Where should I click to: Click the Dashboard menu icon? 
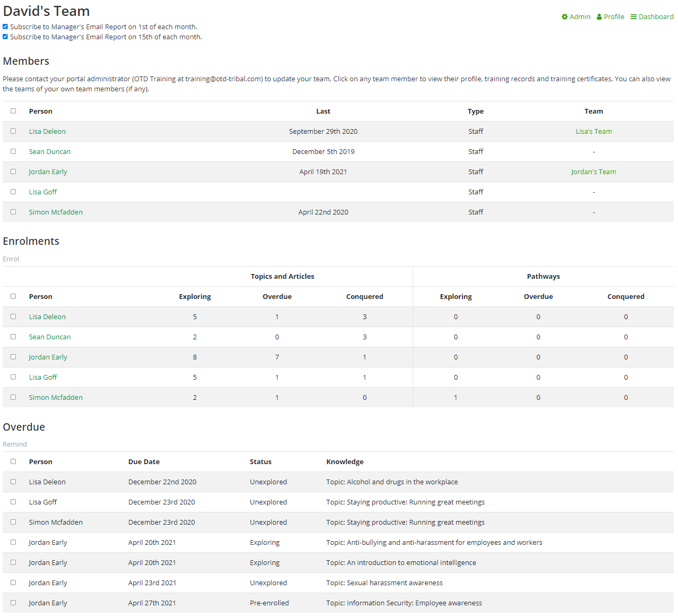coord(633,17)
